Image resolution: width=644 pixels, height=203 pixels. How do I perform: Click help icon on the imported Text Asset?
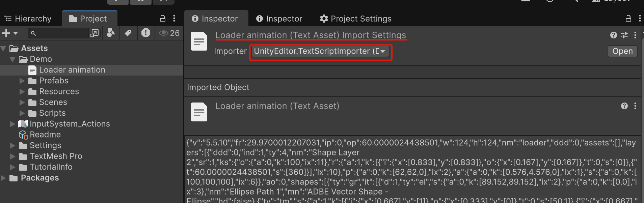(x=623, y=106)
